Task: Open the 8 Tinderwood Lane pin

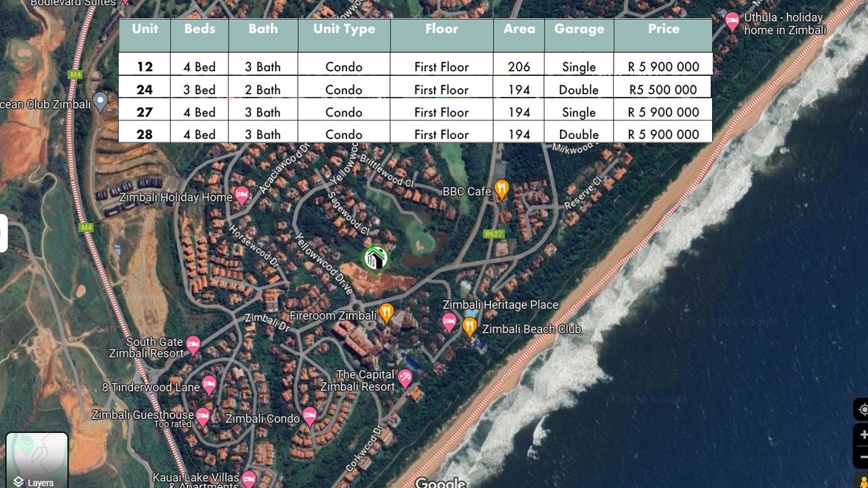Action: [x=209, y=386]
